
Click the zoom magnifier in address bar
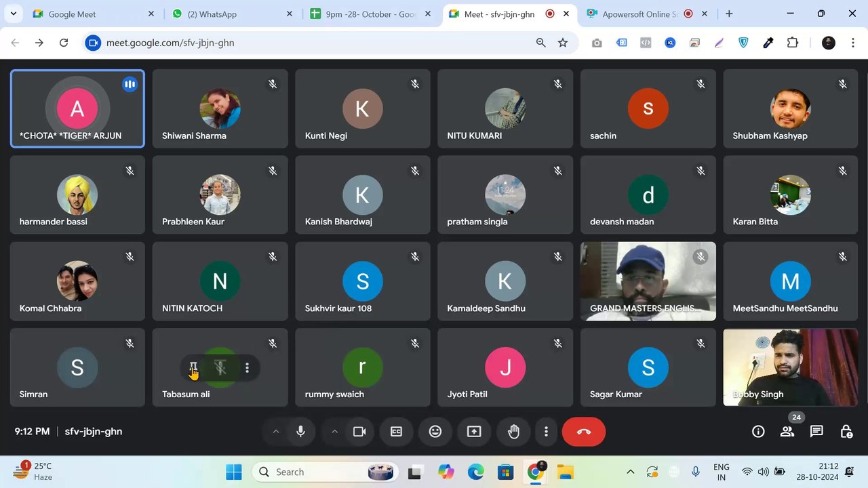(541, 43)
